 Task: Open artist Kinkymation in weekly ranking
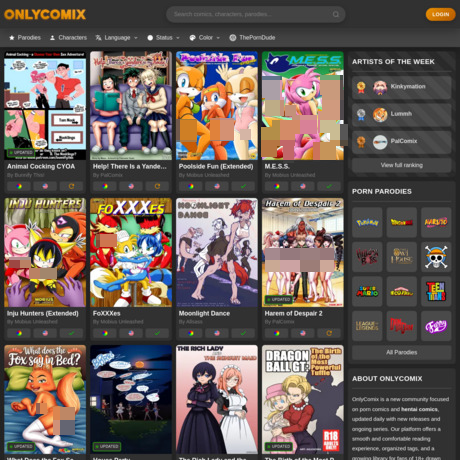pyautogui.click(x=402, y=87)
